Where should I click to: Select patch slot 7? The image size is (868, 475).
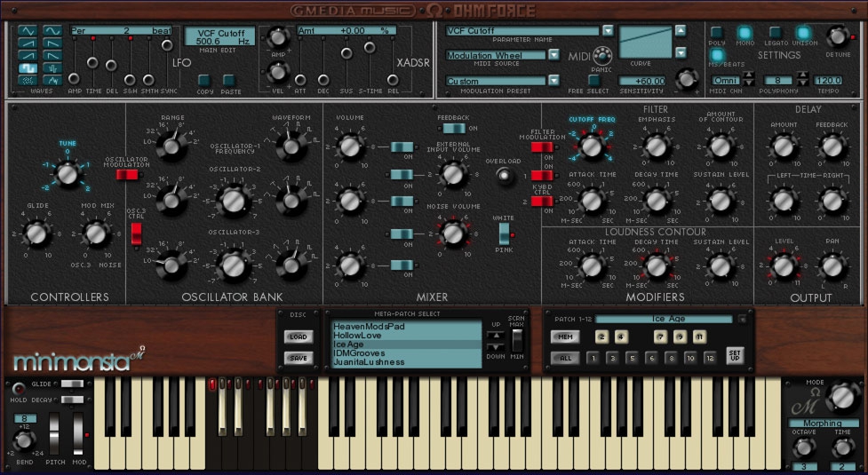point(660,336)
